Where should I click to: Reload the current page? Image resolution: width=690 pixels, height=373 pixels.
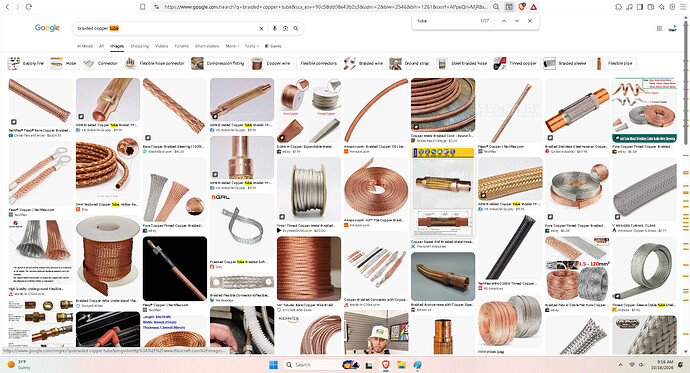[x=29, y=7]
